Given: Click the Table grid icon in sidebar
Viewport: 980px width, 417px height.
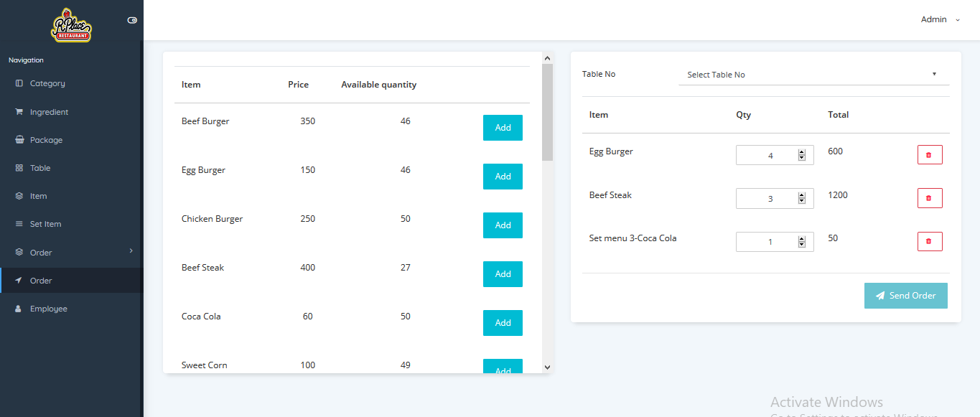Looking at the screenshot, I should pyautogui.click(x=19, y=168).
